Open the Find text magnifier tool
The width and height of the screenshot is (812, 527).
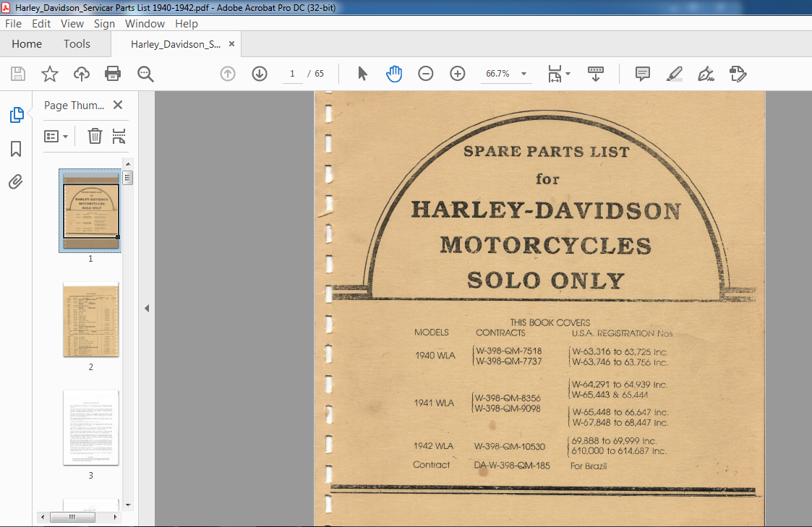click(145, 74)
